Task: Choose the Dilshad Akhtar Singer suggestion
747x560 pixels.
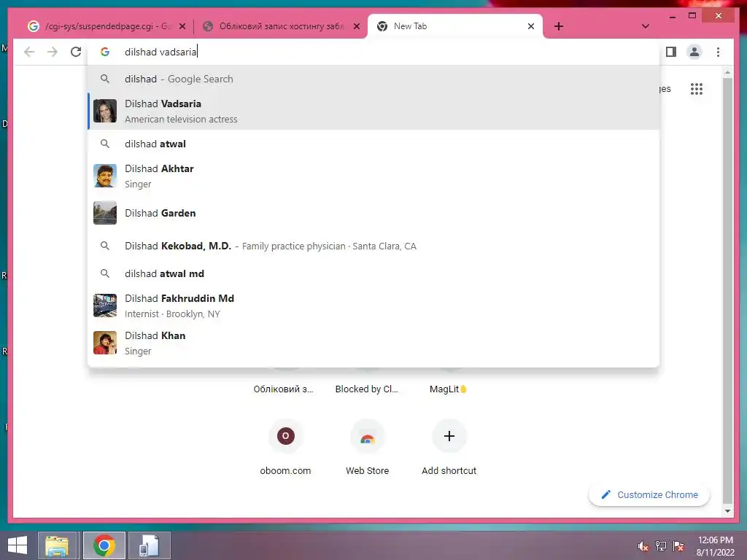Action: click(x=373, y=176)
